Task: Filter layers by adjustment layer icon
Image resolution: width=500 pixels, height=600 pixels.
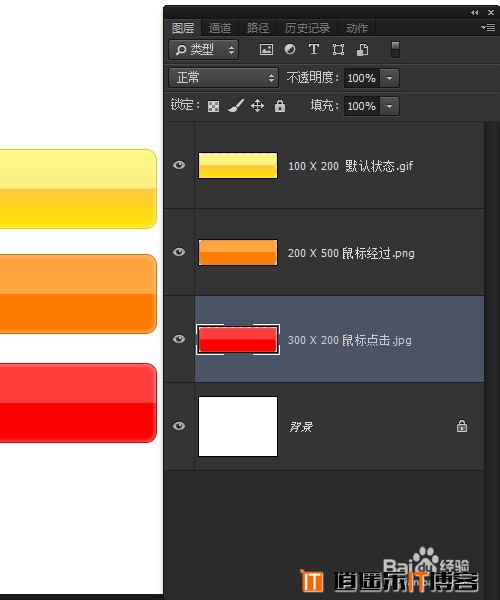Action: point(290,49)
